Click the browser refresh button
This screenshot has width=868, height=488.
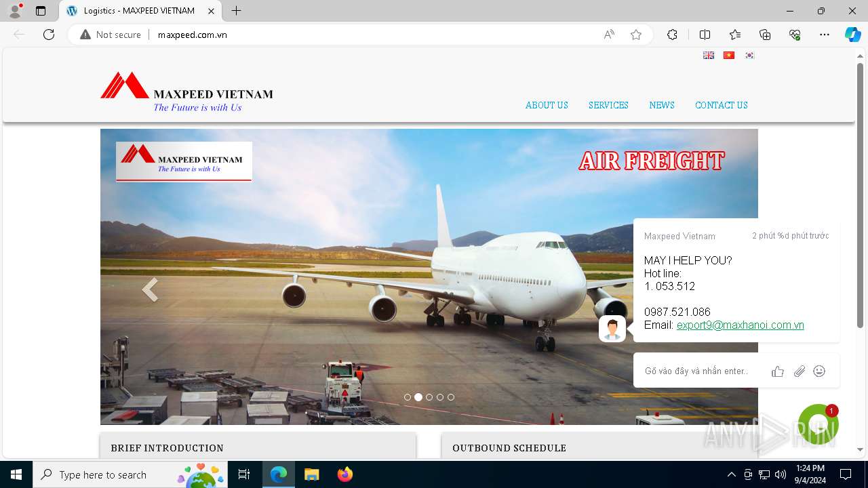(49, 35)
